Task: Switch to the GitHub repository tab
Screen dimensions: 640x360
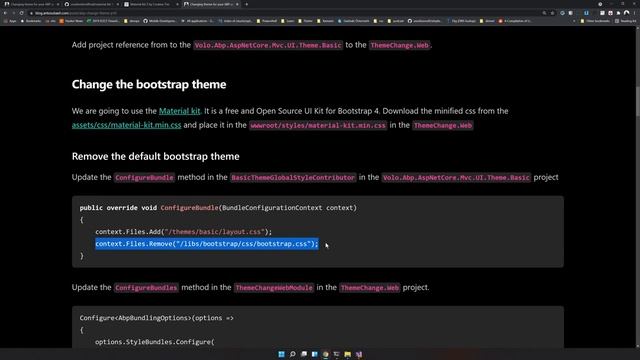Action: click(x=91, y=4)
